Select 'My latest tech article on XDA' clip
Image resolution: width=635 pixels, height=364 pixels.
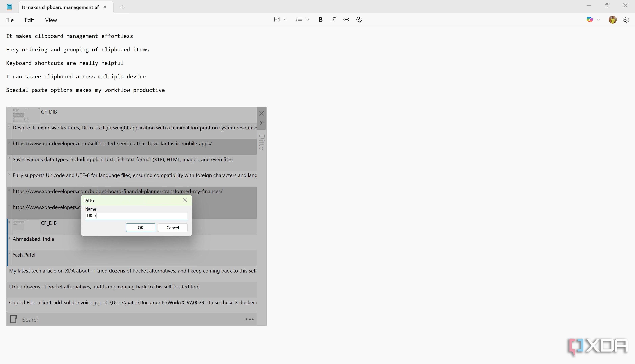coord(132,274)
